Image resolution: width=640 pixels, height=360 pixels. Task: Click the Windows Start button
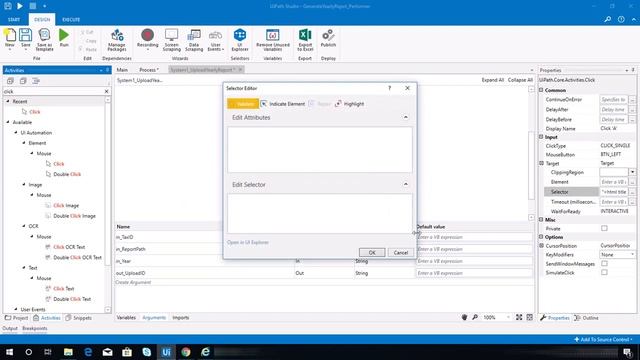click(x=9, y=352)
